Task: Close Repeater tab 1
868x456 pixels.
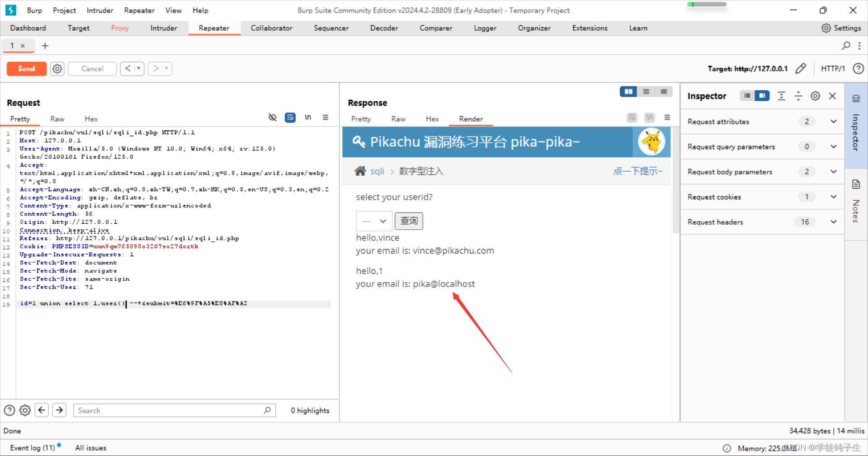Action: point(23,46)
